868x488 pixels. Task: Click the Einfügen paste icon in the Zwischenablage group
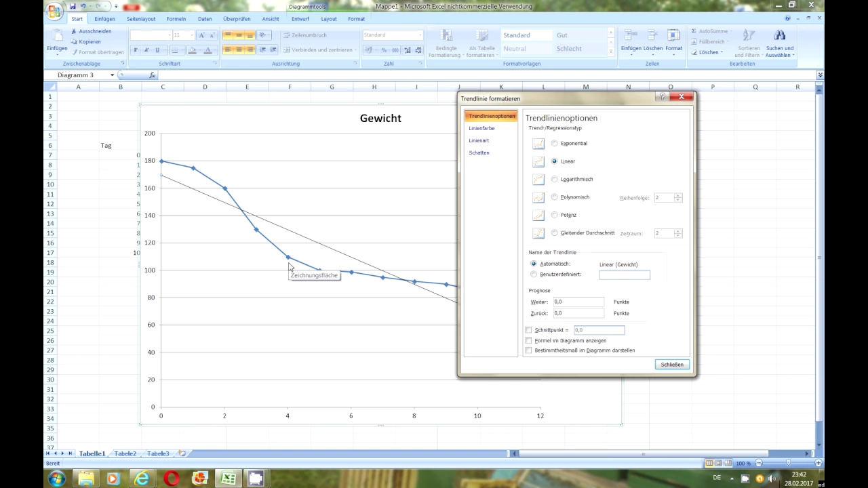point(57,36)
